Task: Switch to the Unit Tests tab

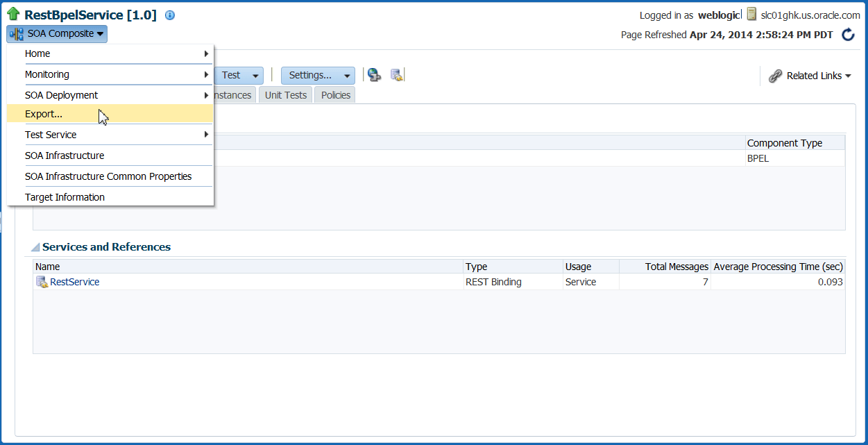Action: (x=285, y=95)
